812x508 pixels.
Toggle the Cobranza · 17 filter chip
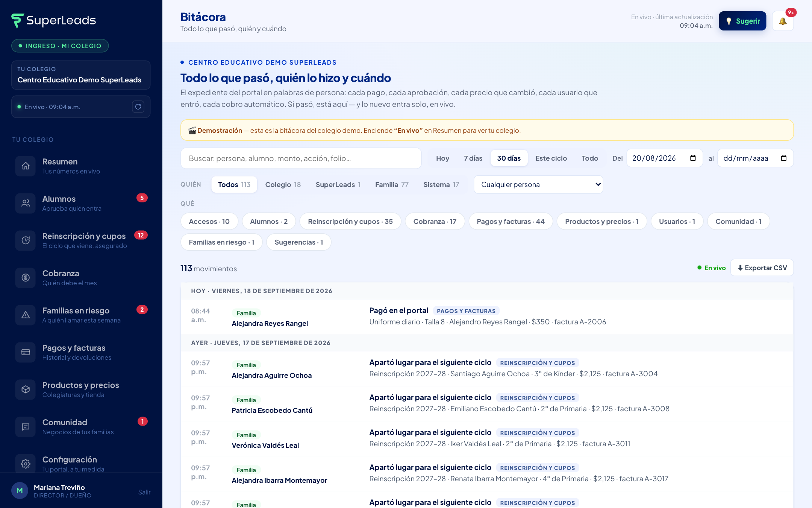(x=435, y=221)
